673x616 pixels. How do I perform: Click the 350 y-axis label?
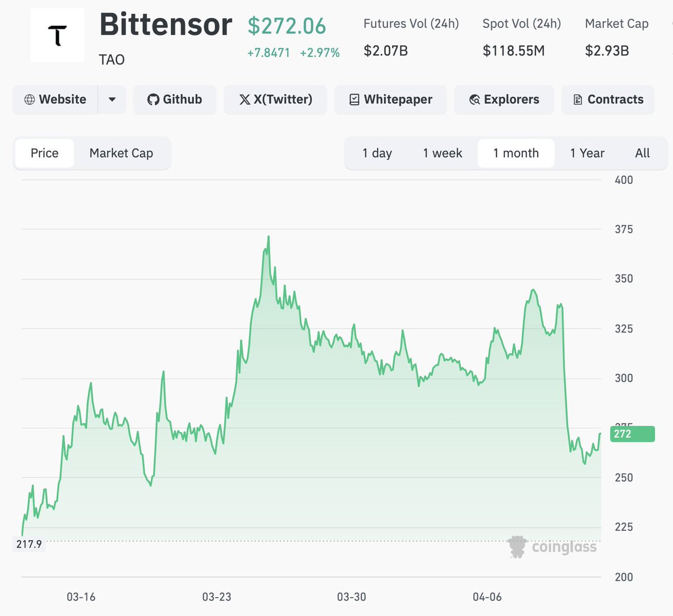tap(624, 279)
